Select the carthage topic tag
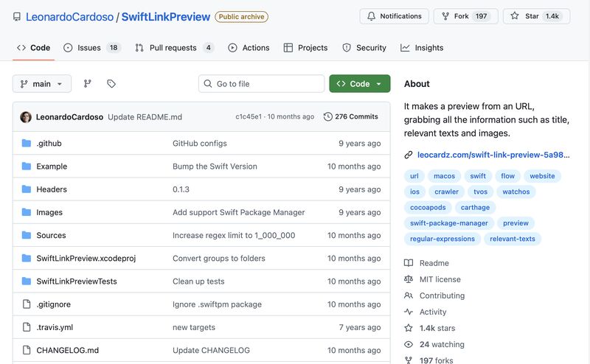The height and width of the screenshot is (364, 590). pos(475,208)
